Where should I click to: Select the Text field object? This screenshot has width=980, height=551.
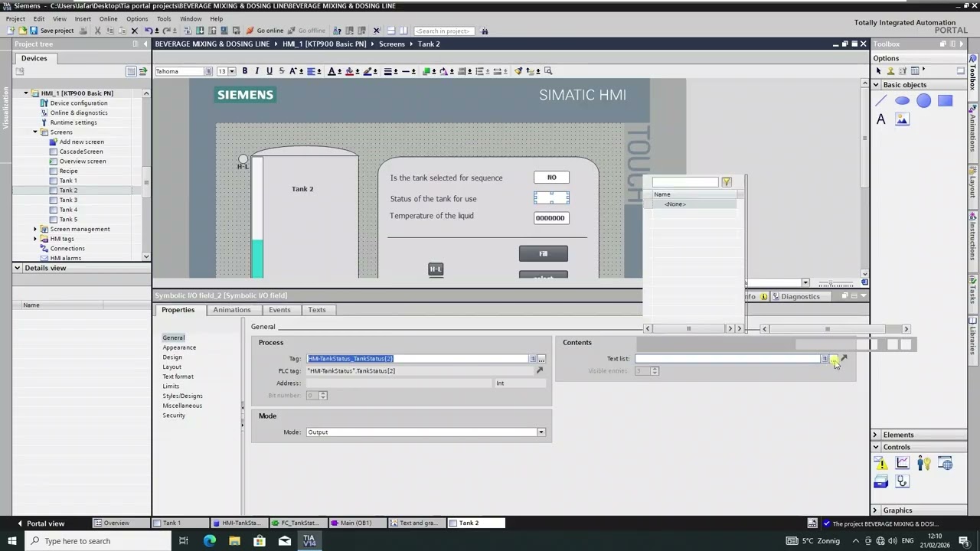coord(881,119)
